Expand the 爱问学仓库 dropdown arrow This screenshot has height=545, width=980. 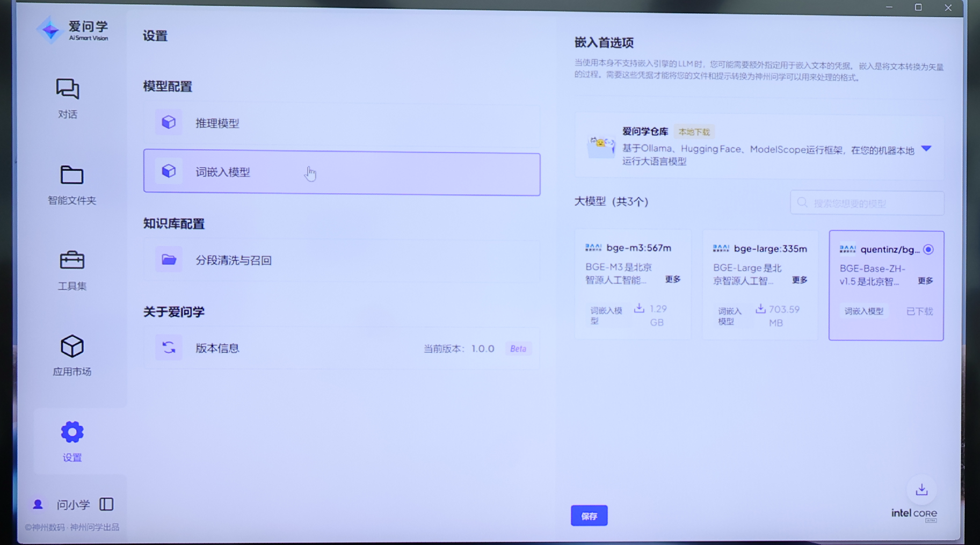(926, 149)
